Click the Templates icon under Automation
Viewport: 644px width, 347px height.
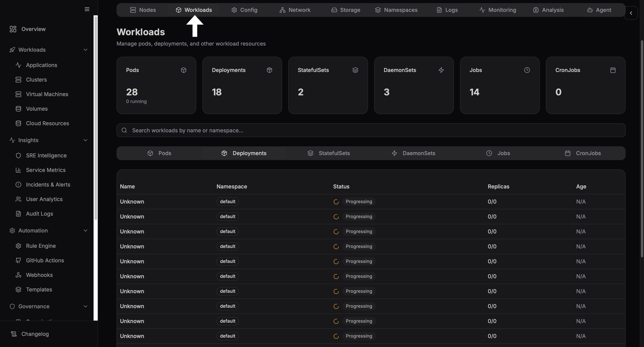tap(19, 290)
